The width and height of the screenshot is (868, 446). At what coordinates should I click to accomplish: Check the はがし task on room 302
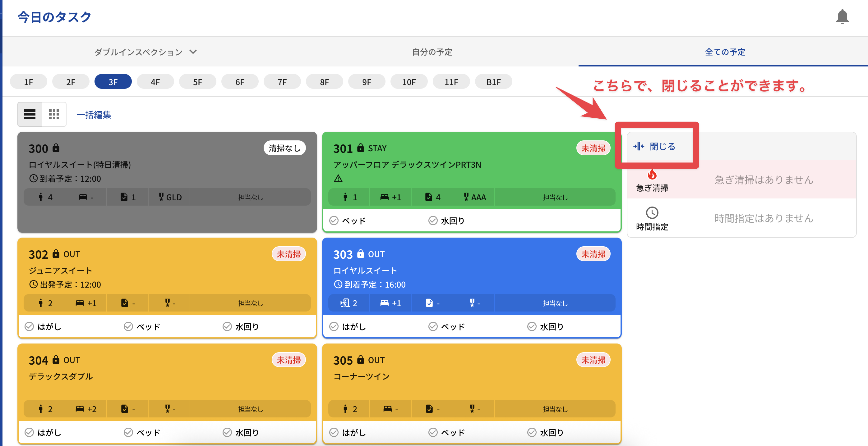(29, 326)
